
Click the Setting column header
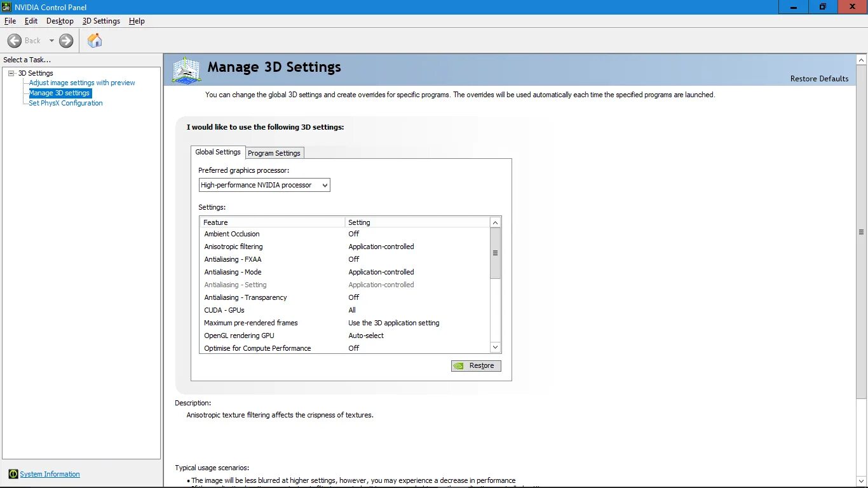pyautogui.click(x=417, y=222)
